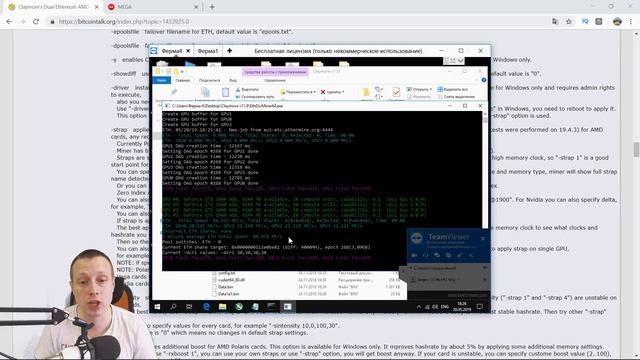
Task: Click the translate page icon in the address bar
Action: 555,22
